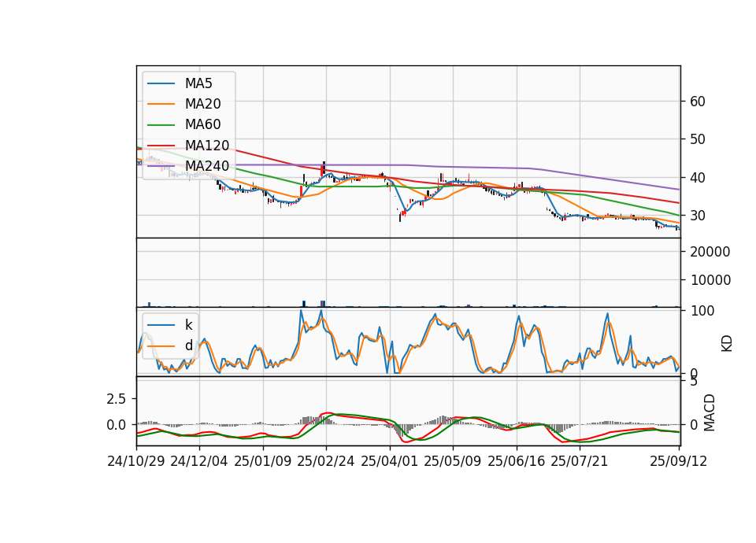Image resolution: width=756 pixels, height=543 pixels.
Task: Click the 25/02/24 date label
Action: [325, 461]
